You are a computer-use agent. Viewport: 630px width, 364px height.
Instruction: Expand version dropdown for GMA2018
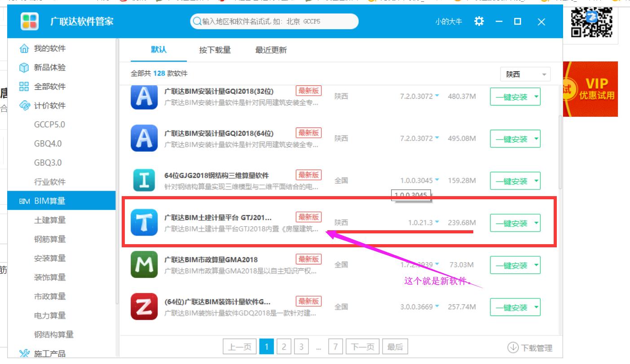(x=437, y=265)
